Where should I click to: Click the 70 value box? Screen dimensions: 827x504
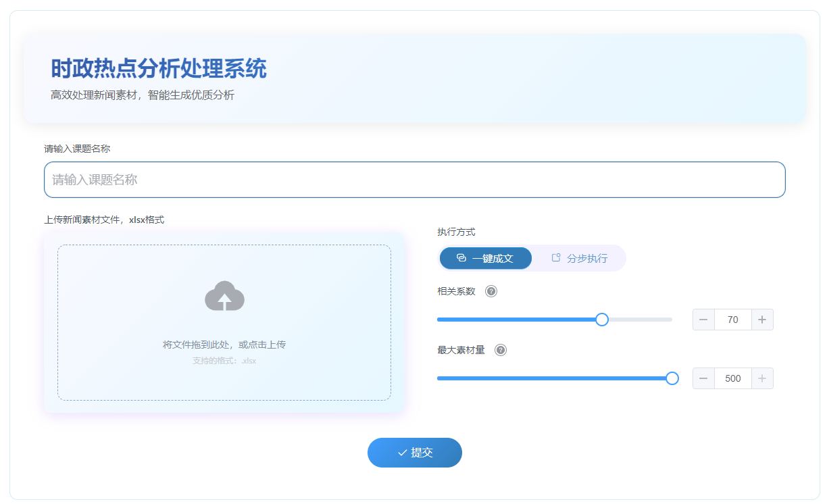pyautogui.click(x=733, y=319)
